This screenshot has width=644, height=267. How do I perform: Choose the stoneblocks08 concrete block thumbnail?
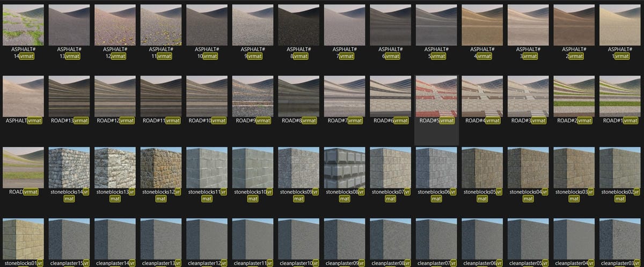344,168
